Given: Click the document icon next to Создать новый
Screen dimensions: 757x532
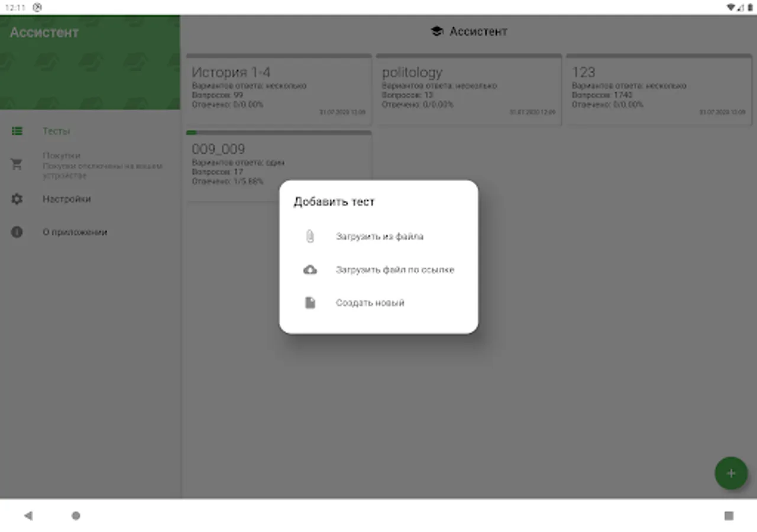Looking at the screenshot, I should (x=310, y=303).
